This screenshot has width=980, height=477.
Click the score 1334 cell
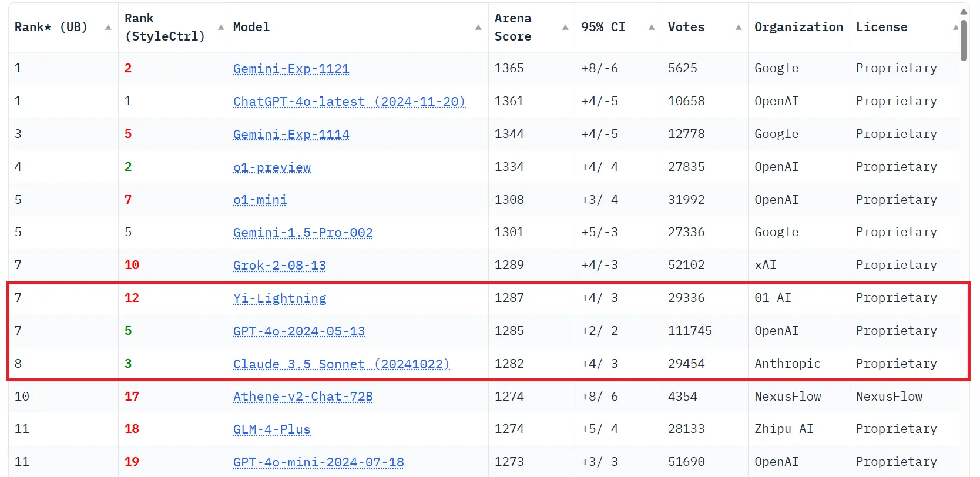(509, 167)
